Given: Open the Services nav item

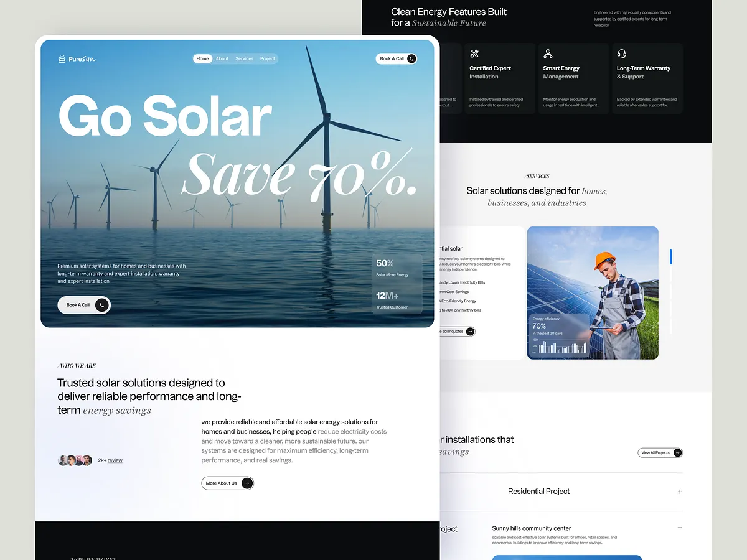Looking at the screenshot, I should [244, 58].
